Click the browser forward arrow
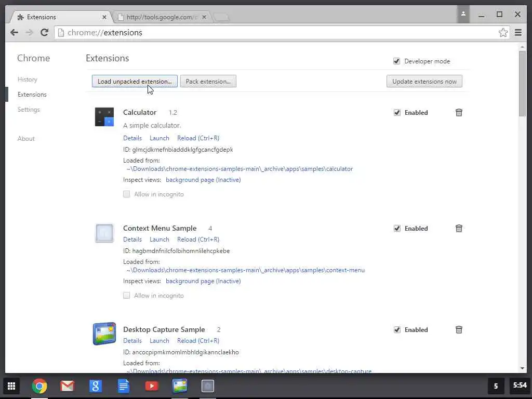Viewport: 532px width, 399px height. coord(30,33)
